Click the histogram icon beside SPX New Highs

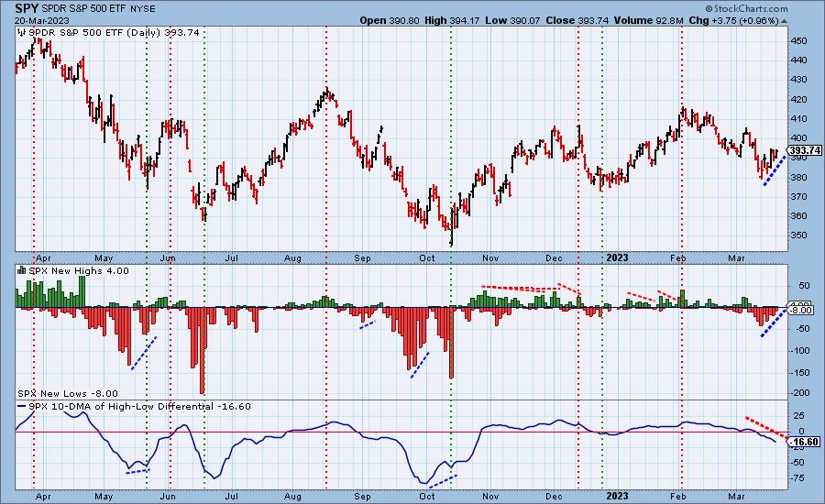tap(22, 270)
